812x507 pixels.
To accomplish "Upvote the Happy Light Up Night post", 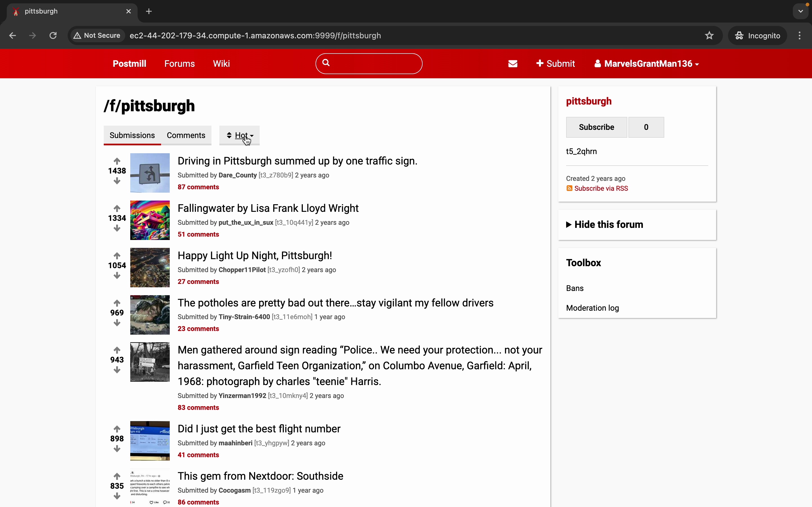I will (x=117, y=256).
